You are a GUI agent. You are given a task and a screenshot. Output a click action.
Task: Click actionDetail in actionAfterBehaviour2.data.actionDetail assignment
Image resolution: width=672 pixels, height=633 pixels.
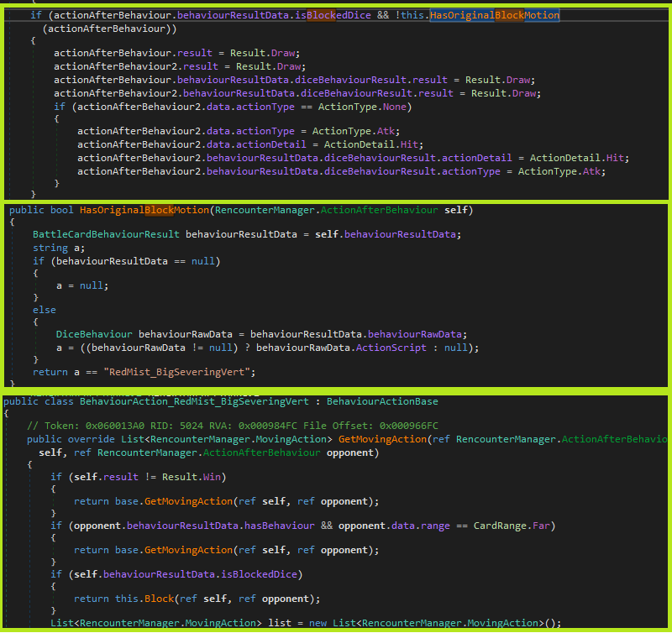coord(271,144)
